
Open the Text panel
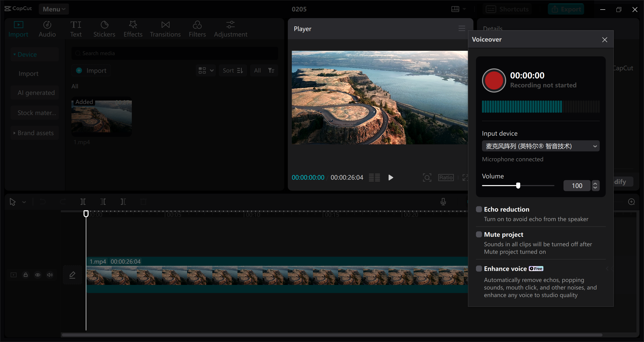76,28
